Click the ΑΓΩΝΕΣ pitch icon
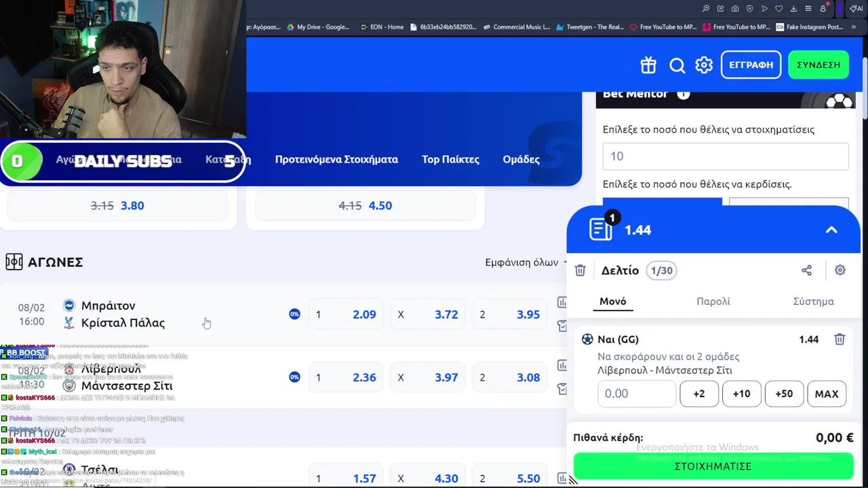This screenshot has height=488, width=868. 14,262
